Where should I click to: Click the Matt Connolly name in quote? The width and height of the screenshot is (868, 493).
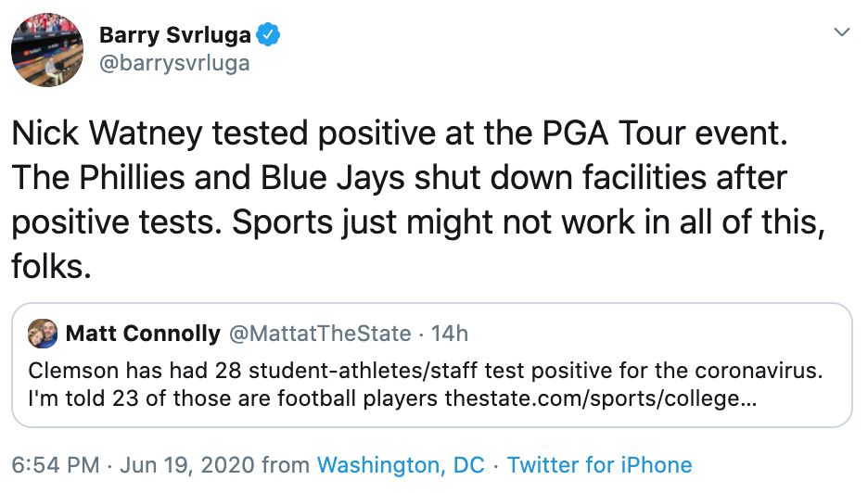(143, 334)
